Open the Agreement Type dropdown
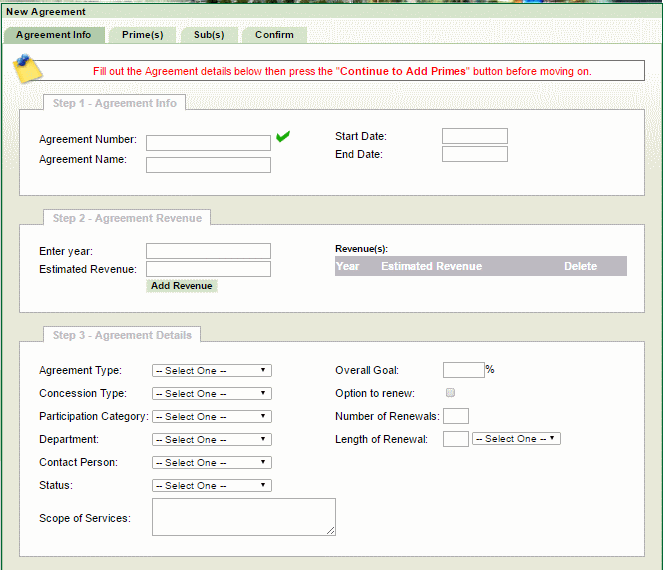Screen dimensions: 665x570 click(x=211, y=370)
